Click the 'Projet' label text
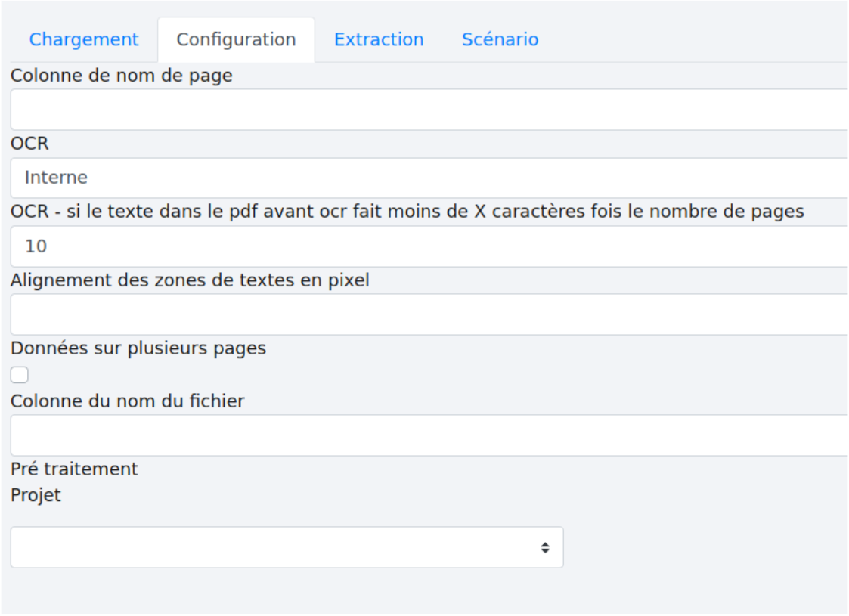The width and height of the screenshot is (849, 616). click(36, 496)
